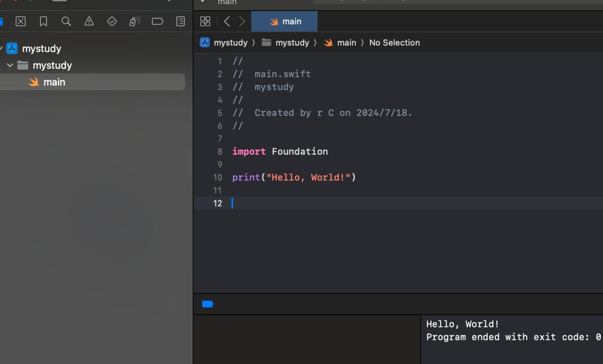
Task: Click Program ended with exit code text
Action: [x=514, y=337]
